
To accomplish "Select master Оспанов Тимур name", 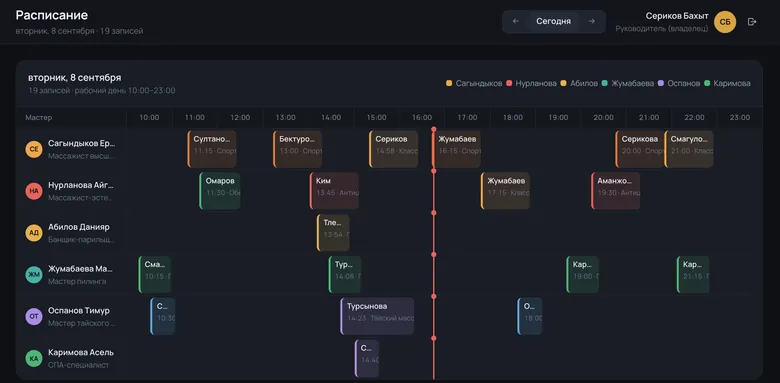I will (x=79, y=310).
